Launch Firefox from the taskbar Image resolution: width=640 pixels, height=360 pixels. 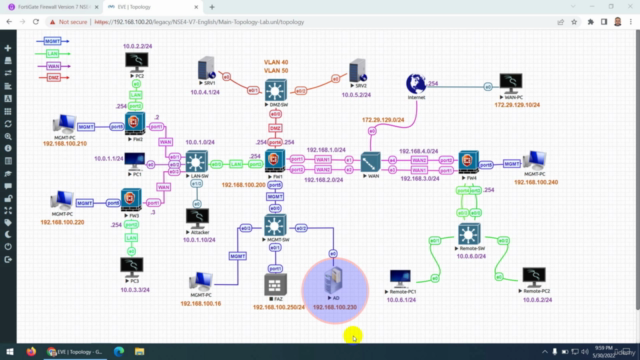(x=31, y=351)
